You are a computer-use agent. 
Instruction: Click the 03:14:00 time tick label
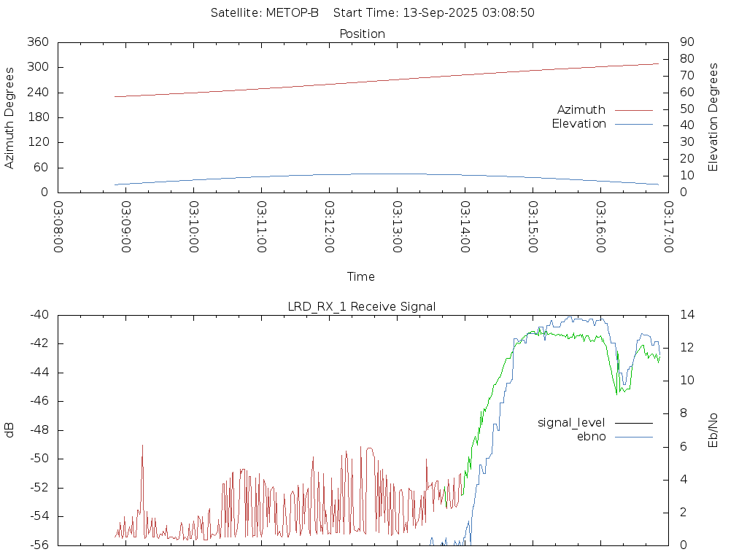465,227
